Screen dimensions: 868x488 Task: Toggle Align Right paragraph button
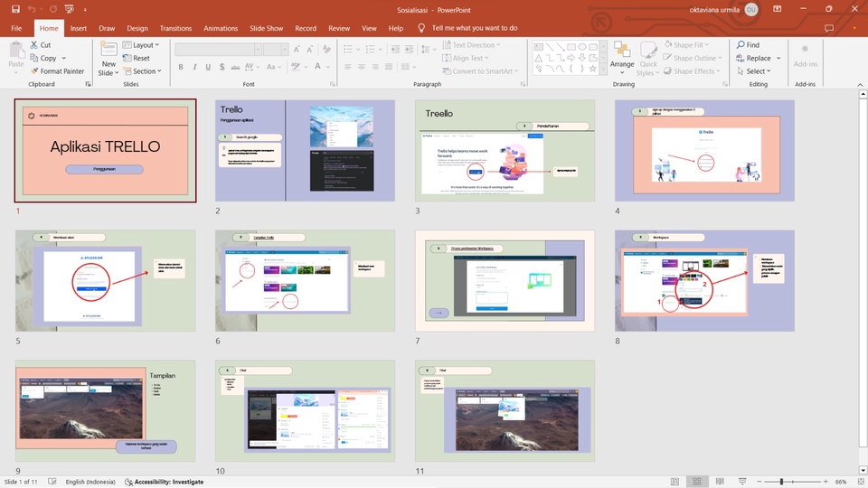[x=375, y=67]
